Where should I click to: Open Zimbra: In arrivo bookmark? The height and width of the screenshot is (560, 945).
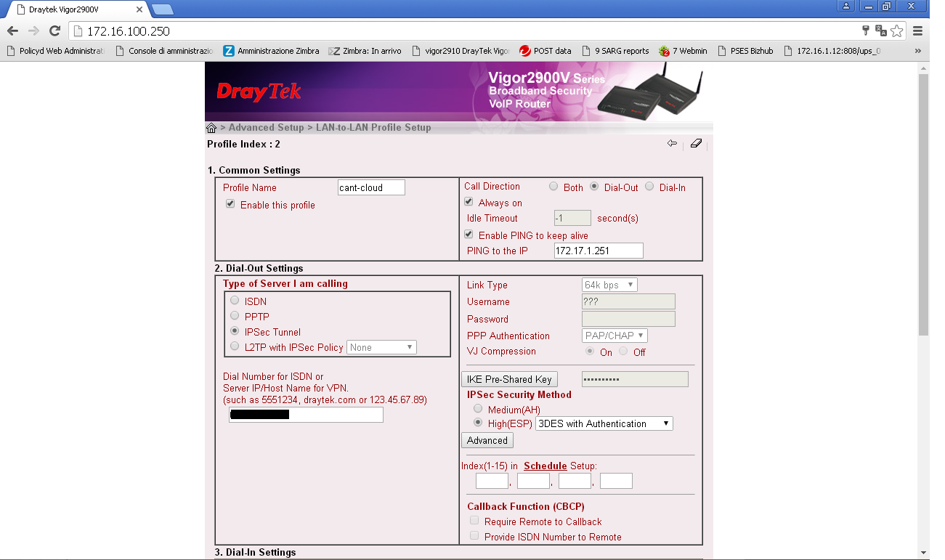point(365,51)
